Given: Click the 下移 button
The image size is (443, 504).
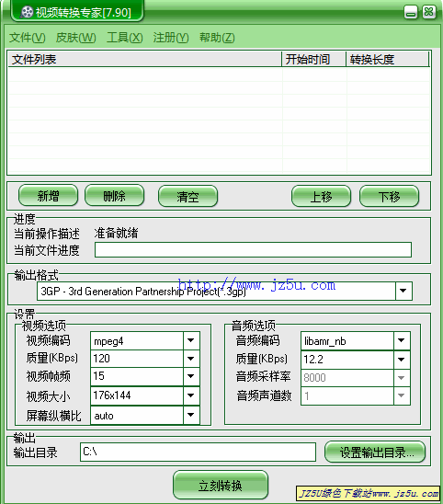Looking at the screenshot, I should pyautogui.click(x=389, y=196).
